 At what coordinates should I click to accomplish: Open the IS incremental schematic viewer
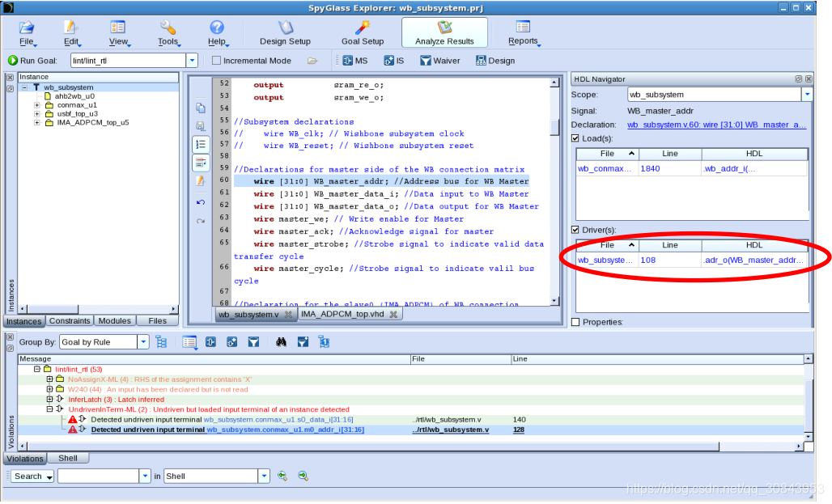coord(393,61)
